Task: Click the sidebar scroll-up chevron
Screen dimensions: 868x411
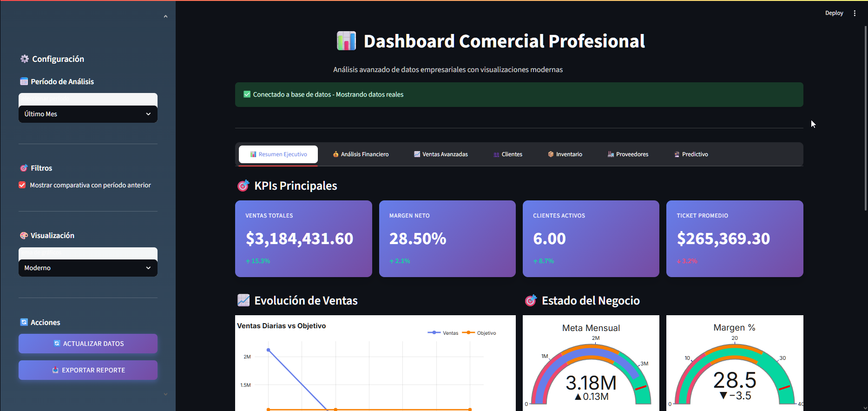Action: pos(165,17)
